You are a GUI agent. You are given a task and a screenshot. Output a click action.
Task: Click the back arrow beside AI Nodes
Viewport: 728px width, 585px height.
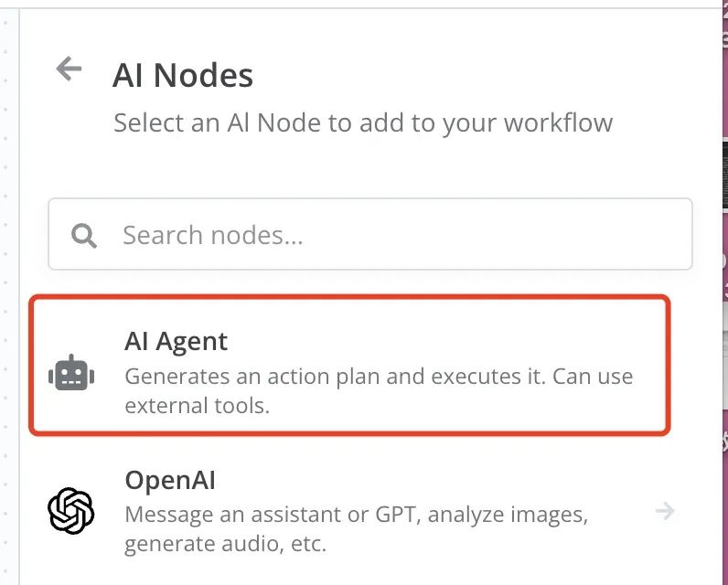point(69,69)
